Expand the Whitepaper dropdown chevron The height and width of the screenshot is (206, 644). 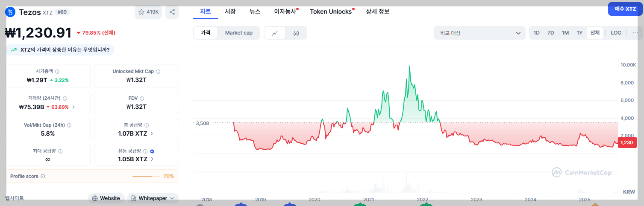172,198
